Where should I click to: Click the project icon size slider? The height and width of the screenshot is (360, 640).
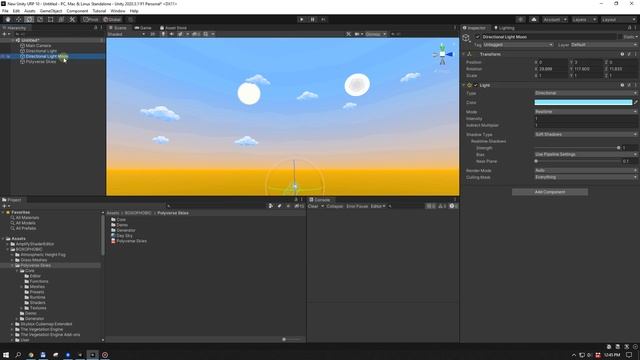291,340
